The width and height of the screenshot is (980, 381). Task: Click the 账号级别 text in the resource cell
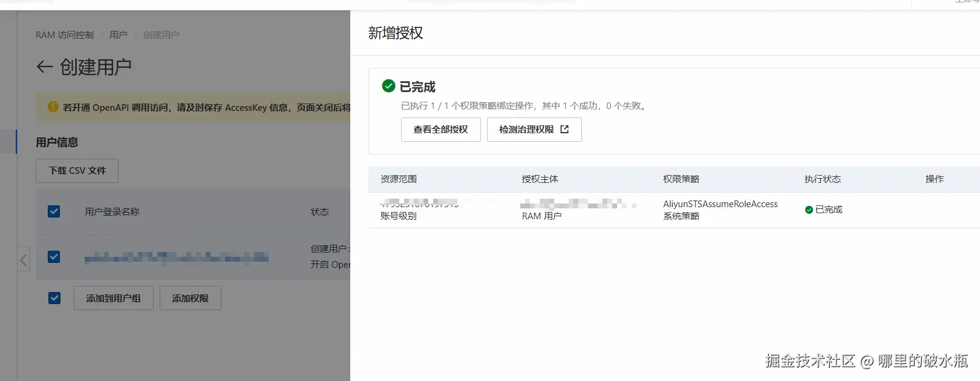click(399, 216)
